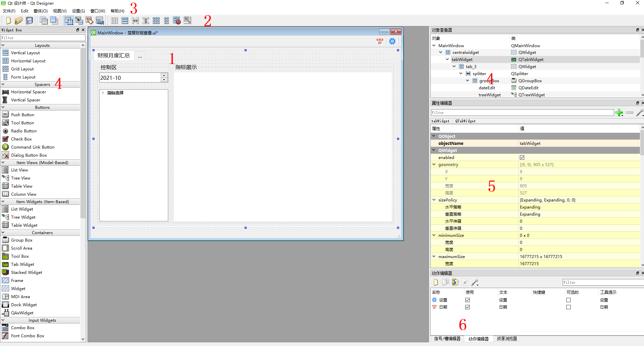Select the 财报月度汇总 tab in form

click(x=114, y=55)
